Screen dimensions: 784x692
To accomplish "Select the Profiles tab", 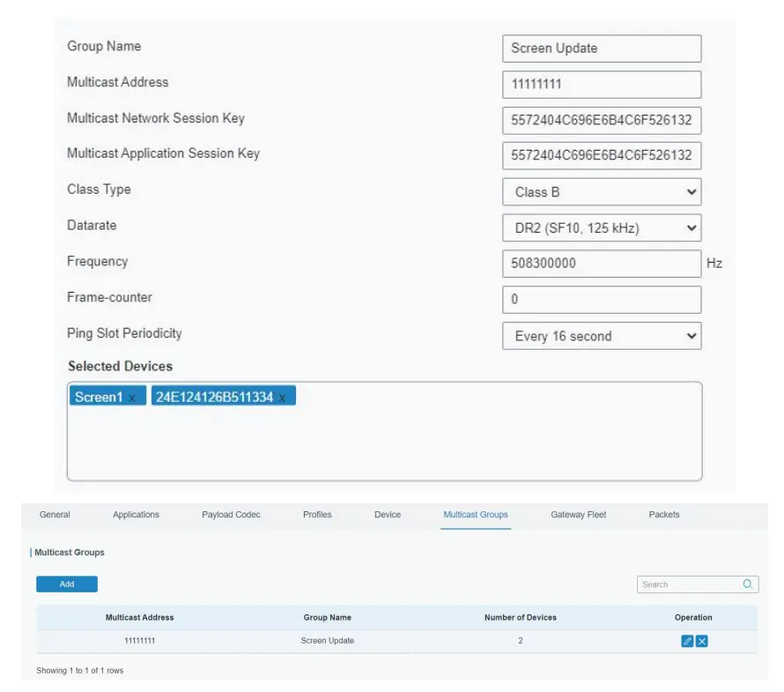I will coord(317,515).
